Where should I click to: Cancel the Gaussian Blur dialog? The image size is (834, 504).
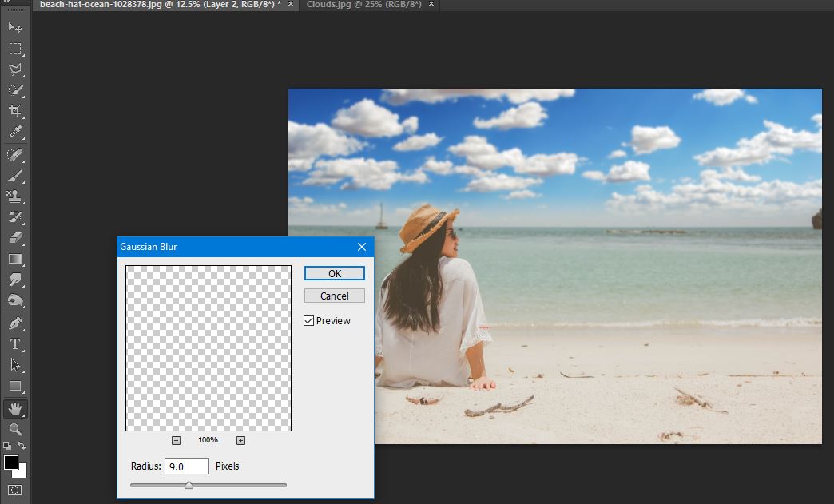pos(334,296)
